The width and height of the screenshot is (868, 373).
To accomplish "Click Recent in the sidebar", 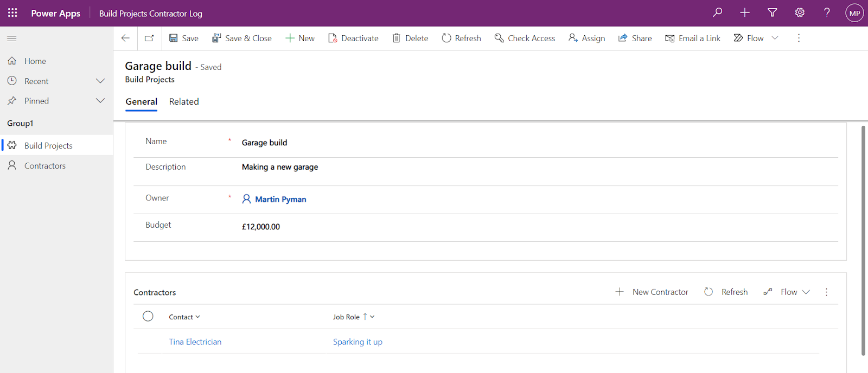I will (x=36, y=81).
